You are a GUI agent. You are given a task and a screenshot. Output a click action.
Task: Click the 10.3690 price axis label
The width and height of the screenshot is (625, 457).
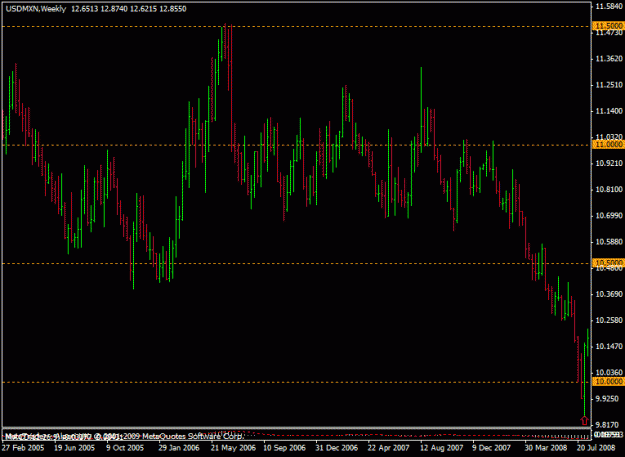point(609,294)
